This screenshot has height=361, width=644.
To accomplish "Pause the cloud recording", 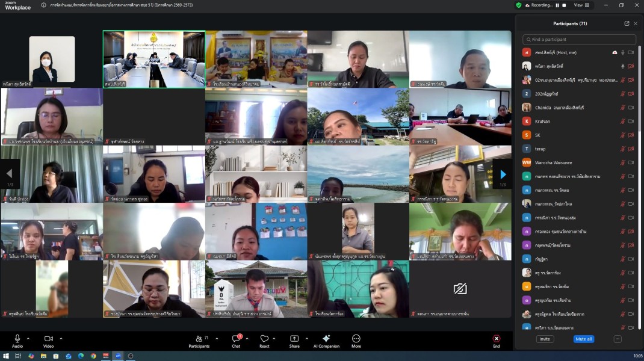I will pos(557,5).
